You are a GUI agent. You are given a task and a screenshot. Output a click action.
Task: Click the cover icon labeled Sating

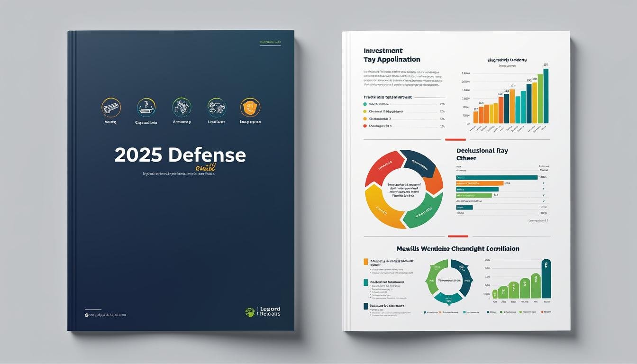[x=111, y=108]
